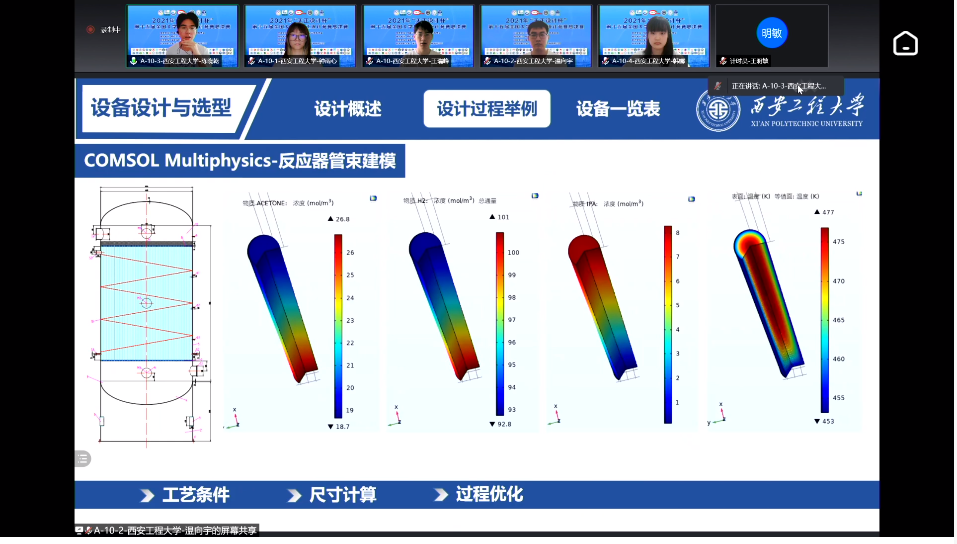Click the temperature tube cross-section model
Screen dimensions: 957x544
coord(768,303)
